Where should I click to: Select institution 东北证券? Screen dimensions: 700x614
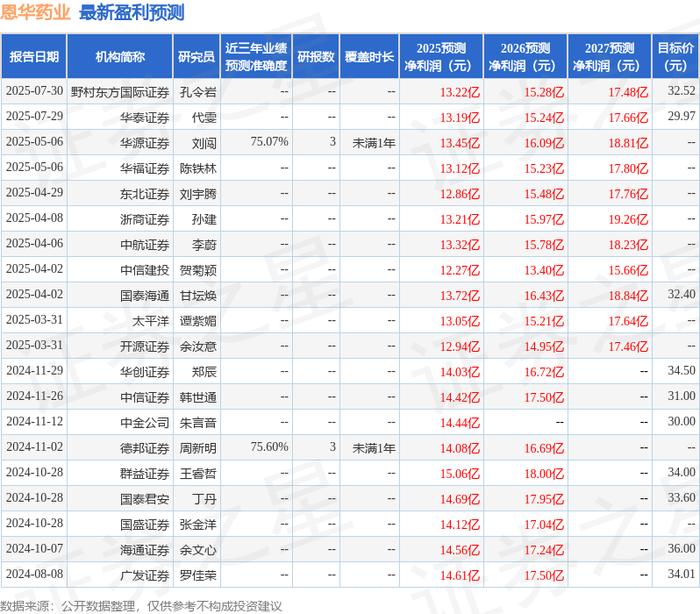coord(145,194)
